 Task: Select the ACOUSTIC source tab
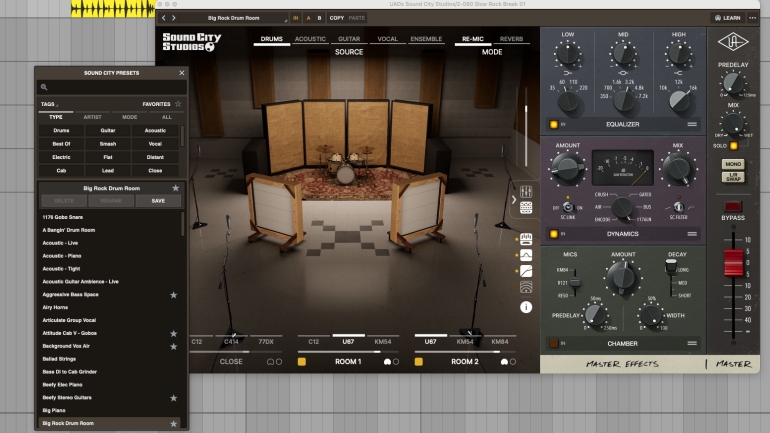click(x=310, y=39)
